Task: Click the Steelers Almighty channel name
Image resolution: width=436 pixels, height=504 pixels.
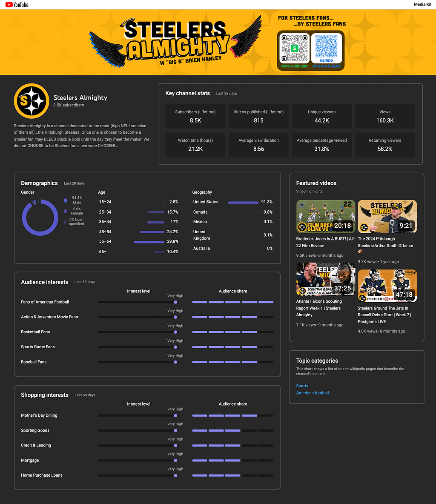Action: (80, 97)
